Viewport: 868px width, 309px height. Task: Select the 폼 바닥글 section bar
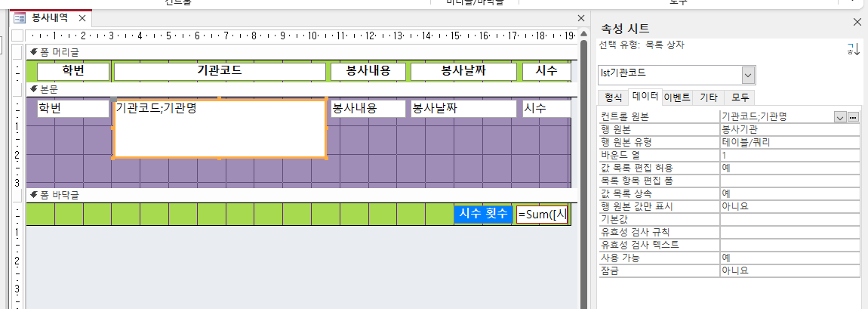[x=302, y=196]
